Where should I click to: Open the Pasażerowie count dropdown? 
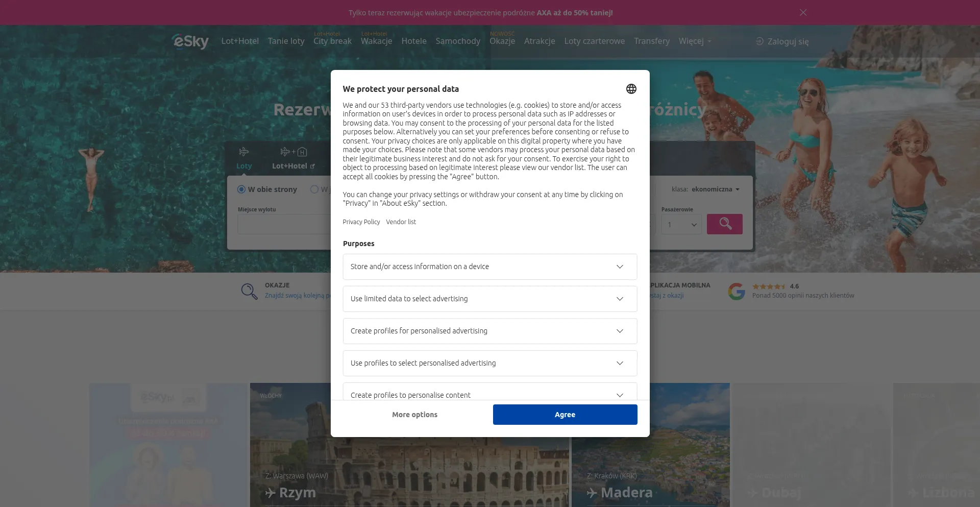[x=681, y=225]
